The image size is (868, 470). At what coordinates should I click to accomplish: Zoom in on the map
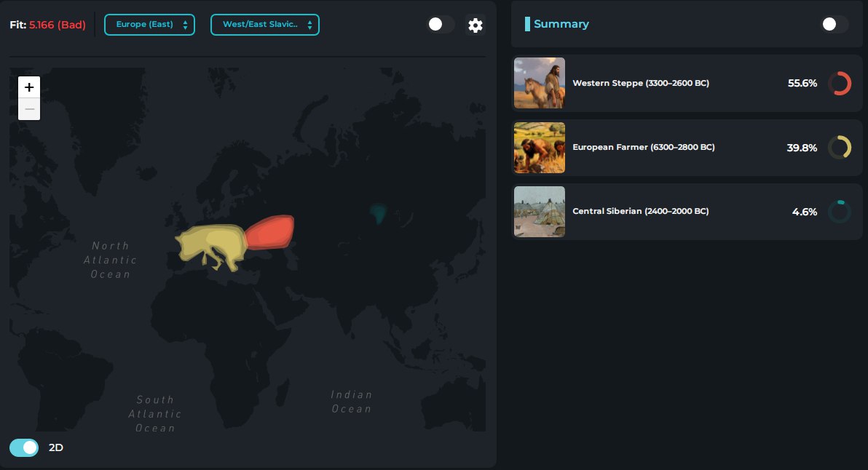pos(29,87)
